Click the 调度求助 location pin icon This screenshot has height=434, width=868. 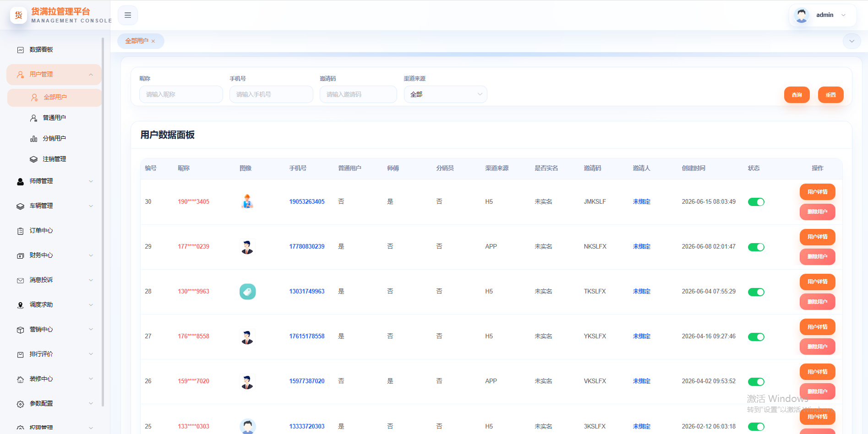(21, 305)
